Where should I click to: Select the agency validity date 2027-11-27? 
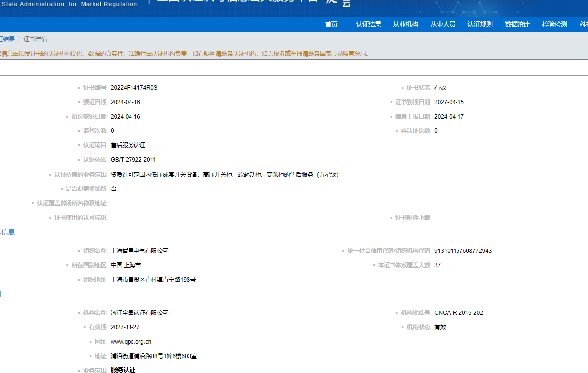(125, 327)
